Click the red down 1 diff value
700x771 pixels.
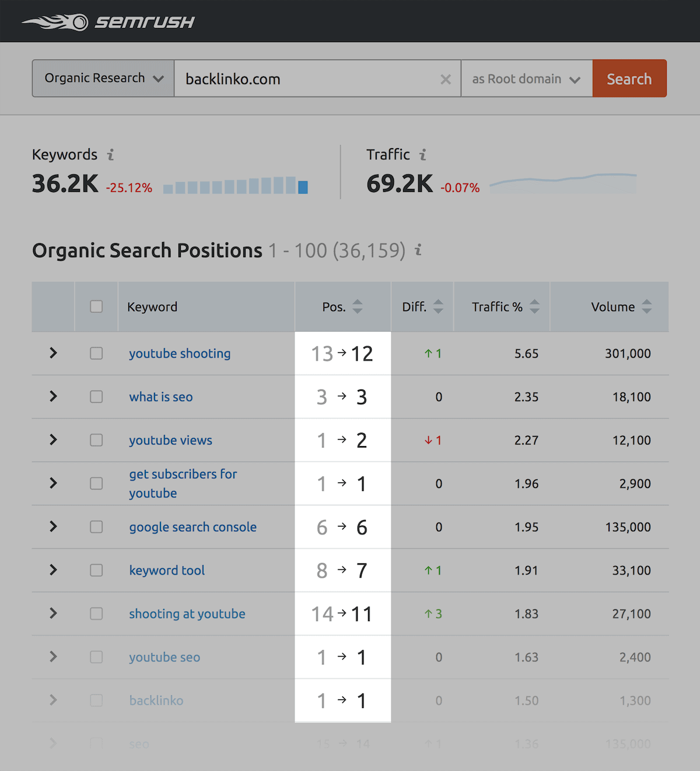433,440
